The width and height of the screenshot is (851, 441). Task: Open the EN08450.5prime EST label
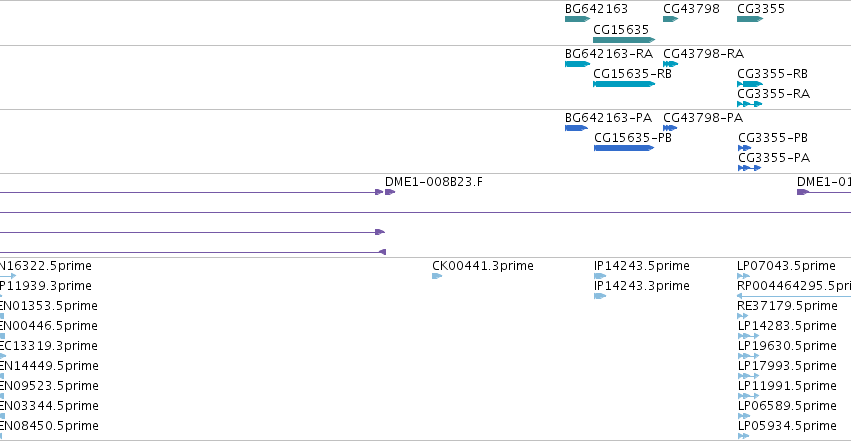[x=49, y=426]
